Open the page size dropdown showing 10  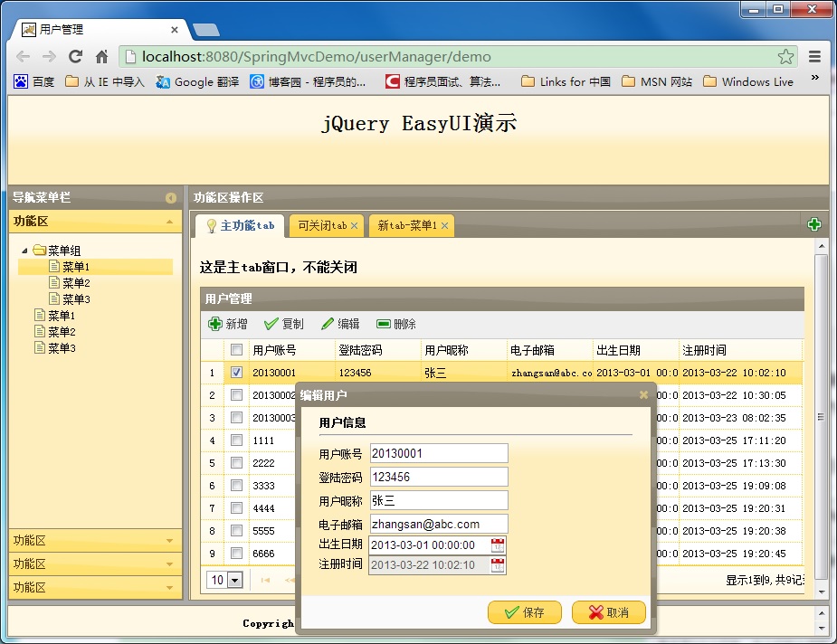(x=235, y=580)
